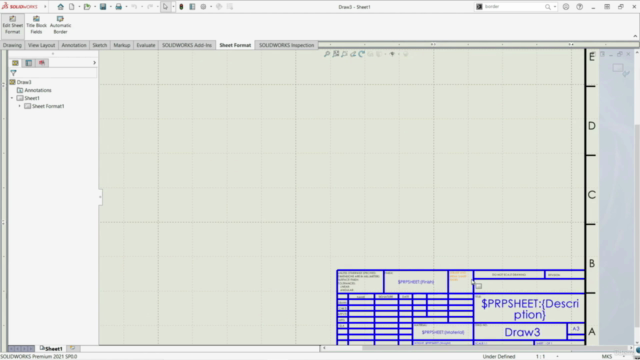The width and height of the screenshot is (640, 360).
Task: Click the filter funnel icon in tree
Action: 13,73
